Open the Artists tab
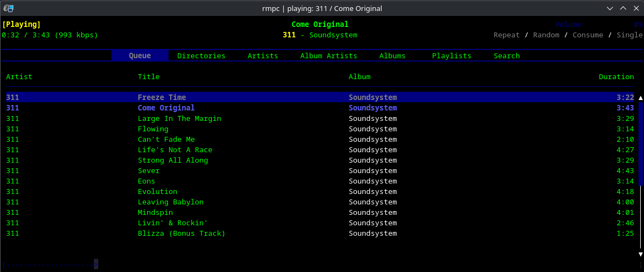The height and width of the screenshot is (272, 644). pos(263,56)
